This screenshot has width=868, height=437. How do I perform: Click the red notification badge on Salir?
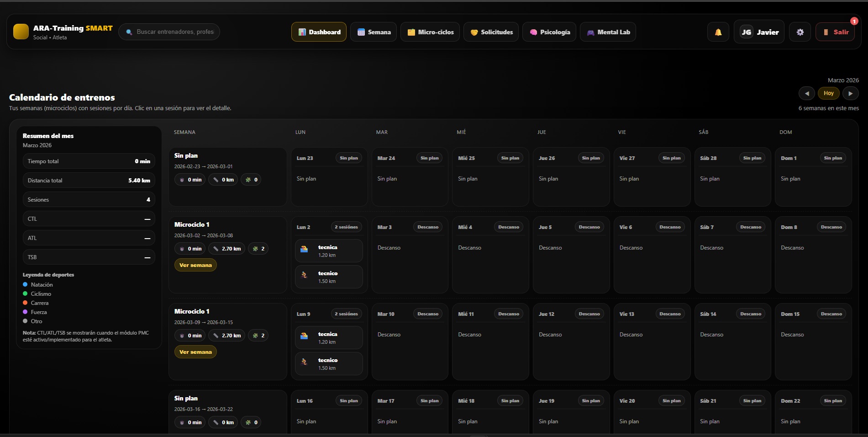[x=854, y=21]
